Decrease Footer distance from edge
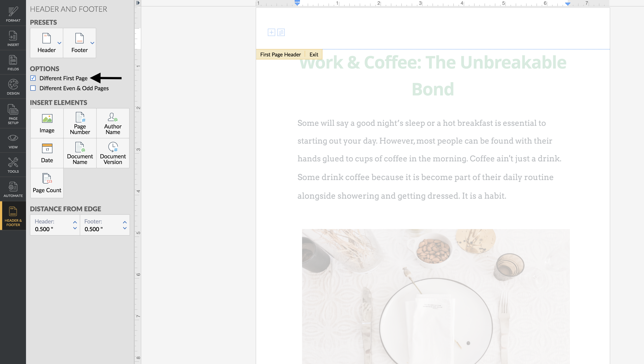Viewport: 644px width, 364px height. tap(125, 228)
